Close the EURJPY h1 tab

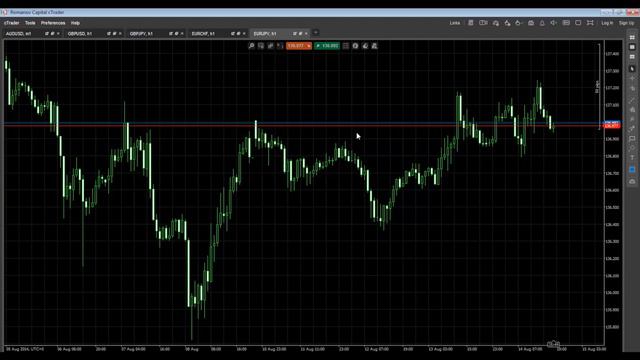click(306, 33)
